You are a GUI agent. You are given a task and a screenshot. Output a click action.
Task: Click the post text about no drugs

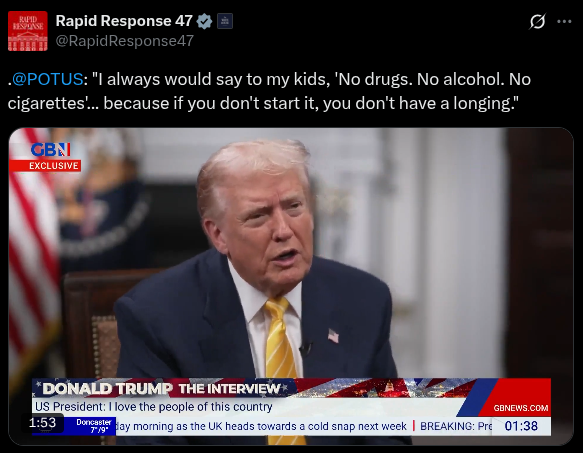(x=269, y=91)
